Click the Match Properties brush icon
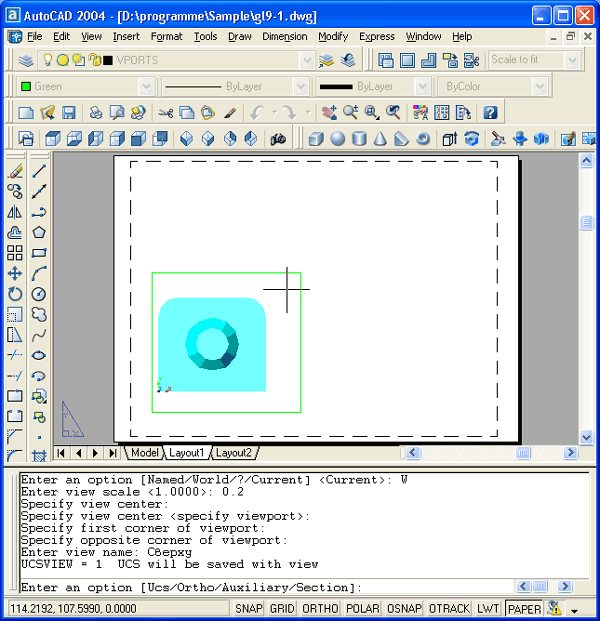 (x=230, y=112)
